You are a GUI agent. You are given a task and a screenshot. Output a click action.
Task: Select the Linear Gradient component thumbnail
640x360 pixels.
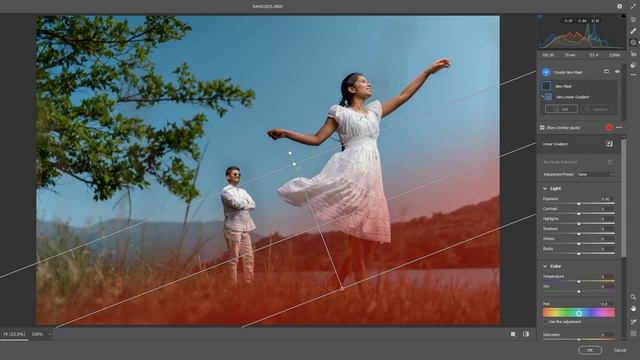tap(549, 97)
